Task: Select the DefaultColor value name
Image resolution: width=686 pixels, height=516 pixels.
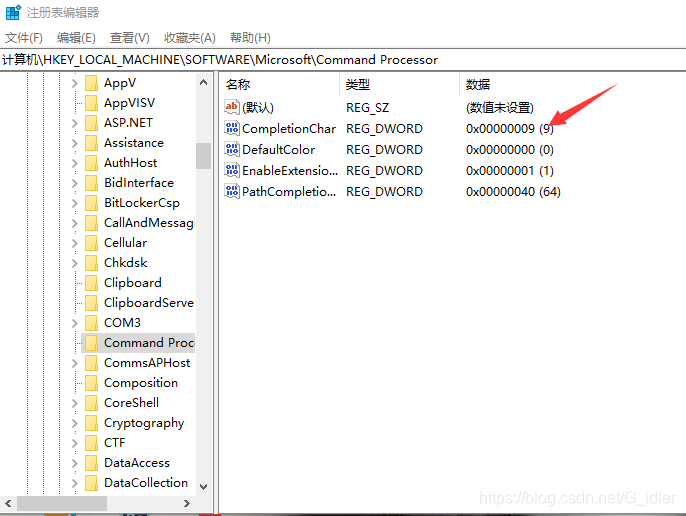Action: [x=278, y=150]
